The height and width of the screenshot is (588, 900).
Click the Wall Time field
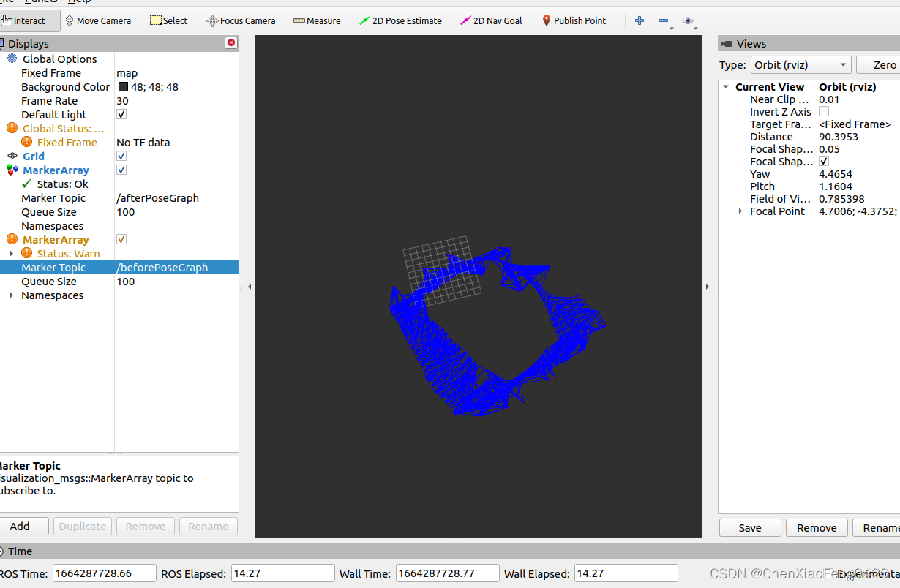click(x=447, y=573)
